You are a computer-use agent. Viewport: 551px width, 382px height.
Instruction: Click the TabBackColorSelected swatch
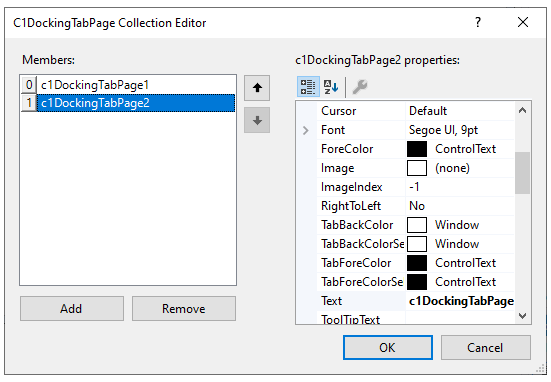pos(417,244)
